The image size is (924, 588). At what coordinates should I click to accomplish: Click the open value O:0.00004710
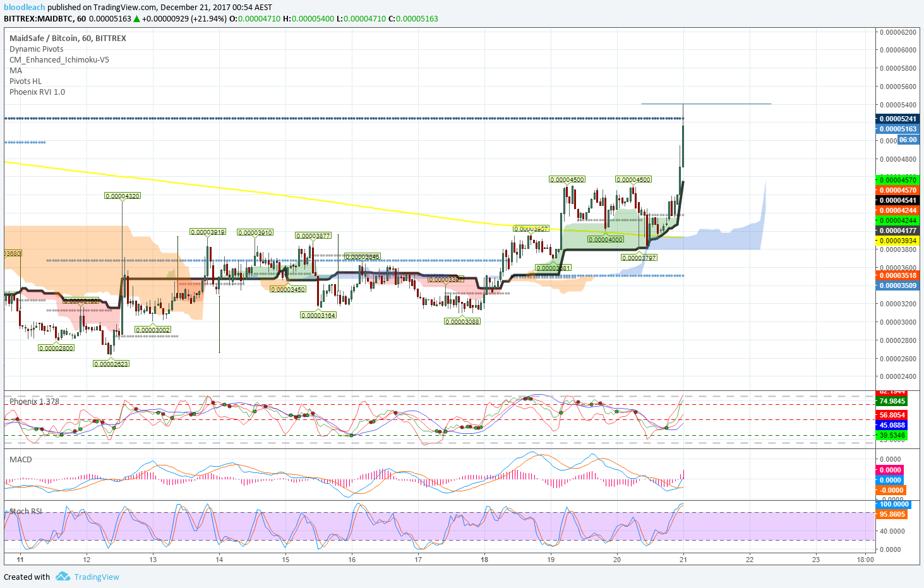pos(255,19)
